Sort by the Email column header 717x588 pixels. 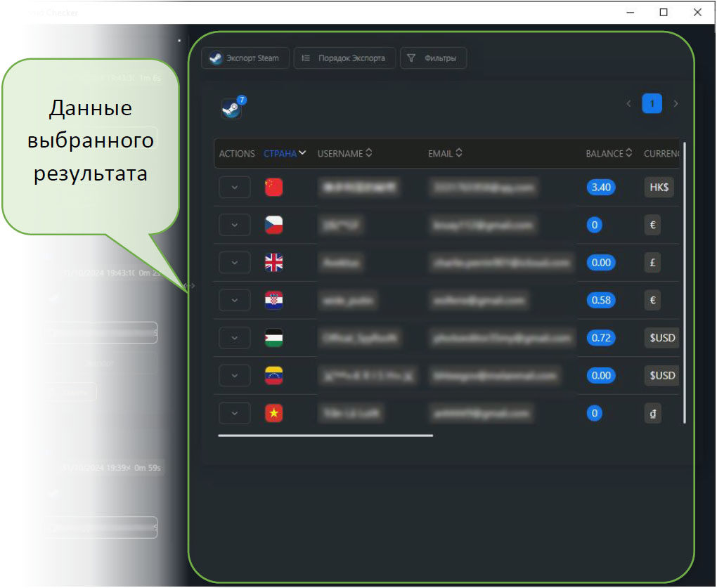click(x=445, y=153)
